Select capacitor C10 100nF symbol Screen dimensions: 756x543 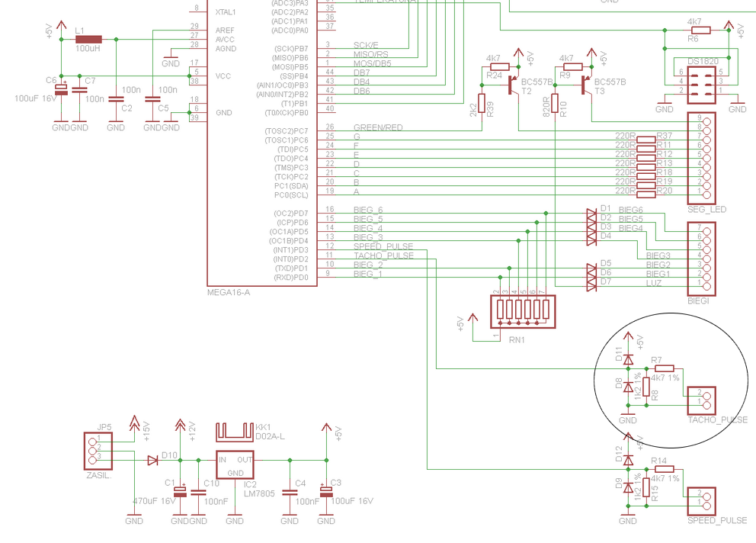point(198,493)
